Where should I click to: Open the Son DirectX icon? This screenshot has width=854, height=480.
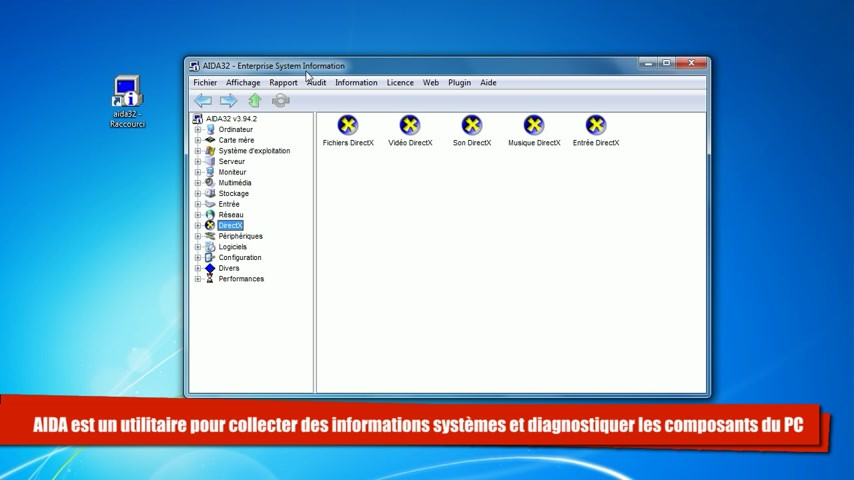471,125
